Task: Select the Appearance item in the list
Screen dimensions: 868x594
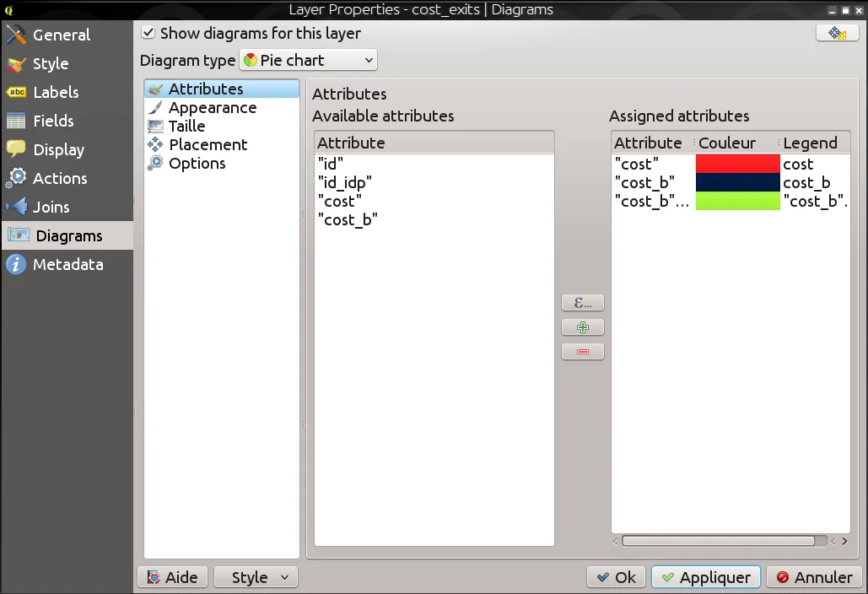Action: click(212, 108)
